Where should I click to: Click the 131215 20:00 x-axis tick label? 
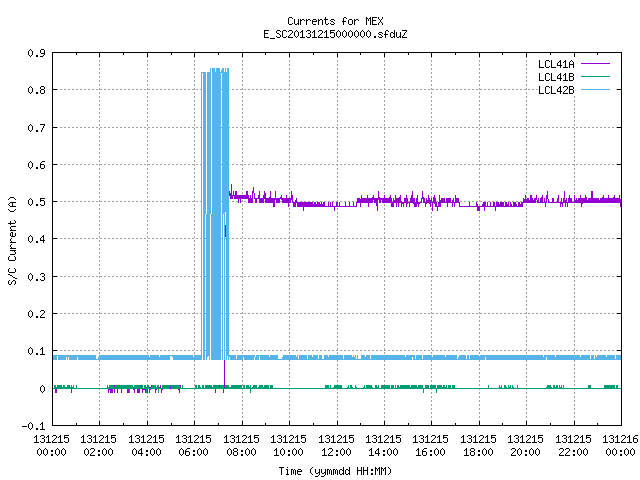click(x=525, y=445)
